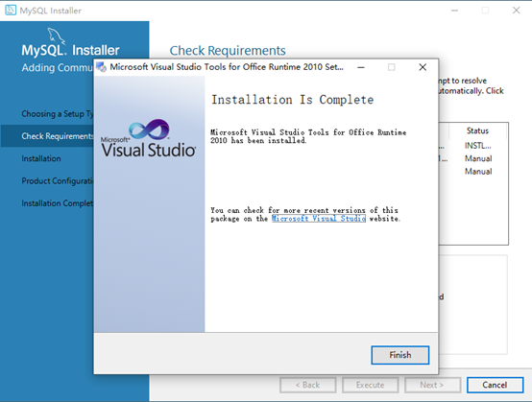This screenshot has width=532, height=402.
Task: Click the disabled maximize button of setup dialog
Action: 392,67
